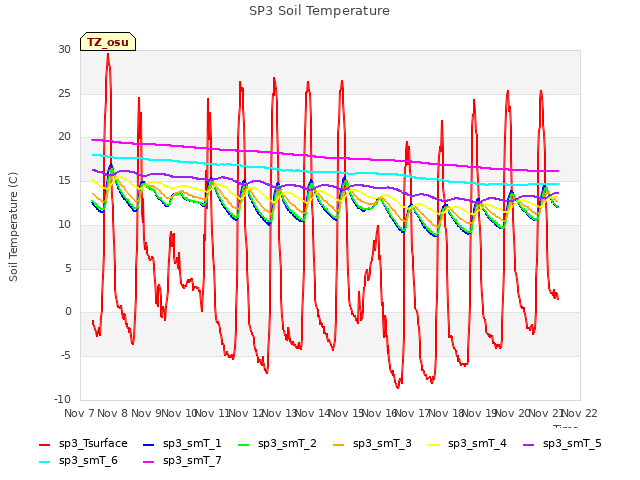Click the purple sp3_smT_5 legend swatch
640x480 pixels.
[x=529, y=445]
